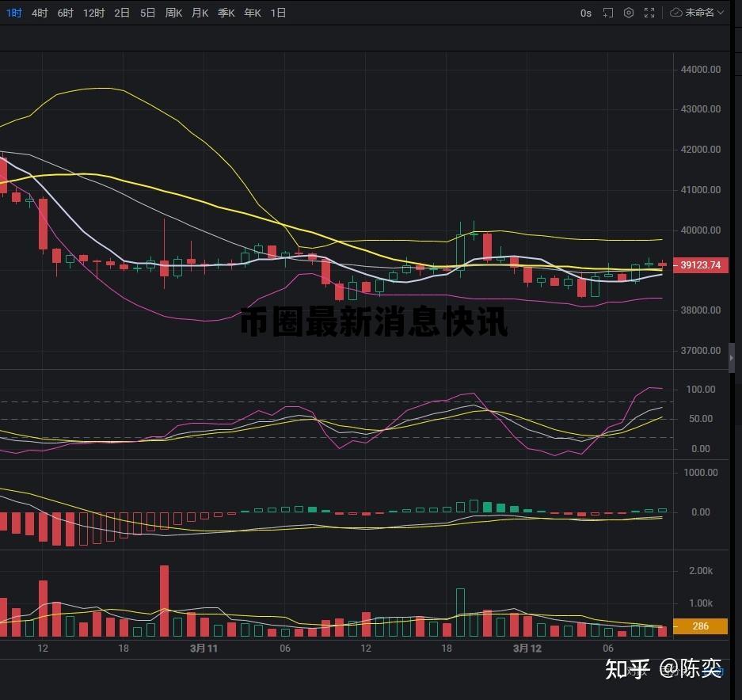Click the 39123.74 current price label

(x=700, y=265)
